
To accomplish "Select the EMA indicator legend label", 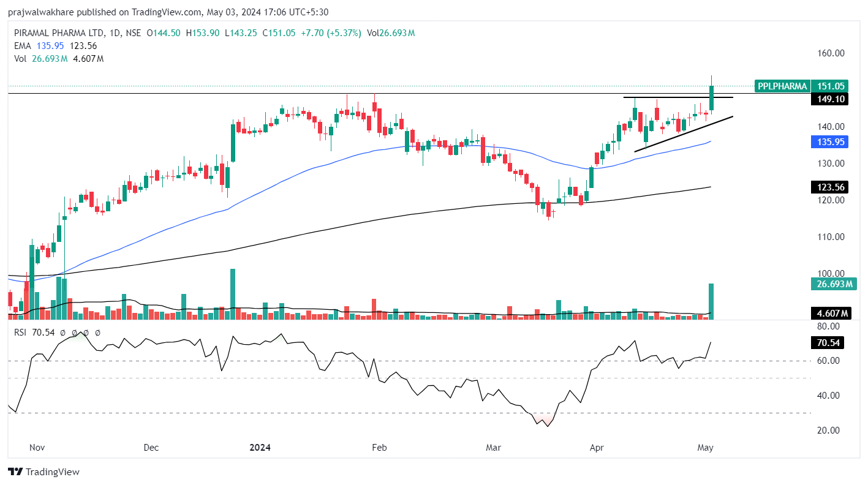I will tap(22, 46).
